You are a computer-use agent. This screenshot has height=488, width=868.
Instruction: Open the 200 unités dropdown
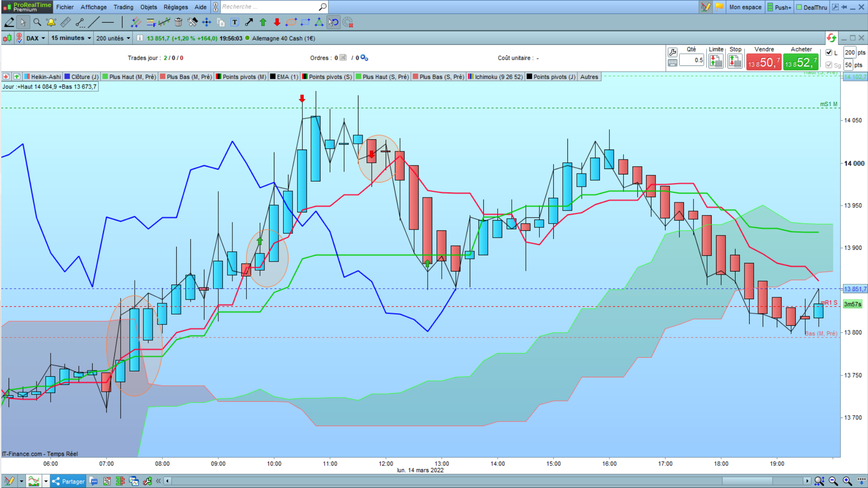click(x=128, y=38)
